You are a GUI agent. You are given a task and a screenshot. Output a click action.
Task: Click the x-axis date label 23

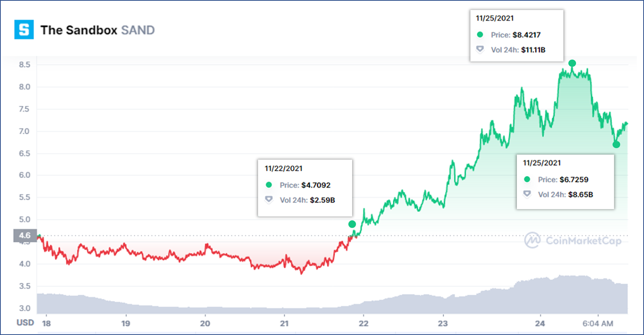443,323
